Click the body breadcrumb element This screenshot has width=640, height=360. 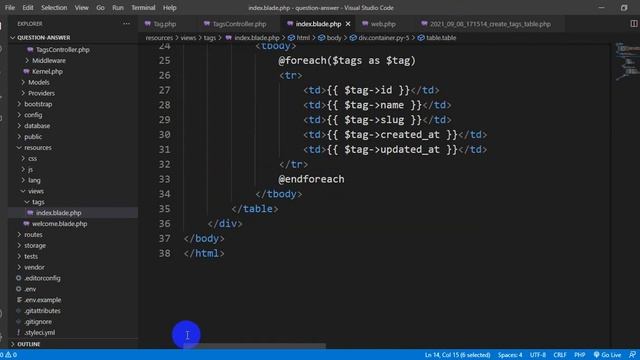click(x=330, y=38)
